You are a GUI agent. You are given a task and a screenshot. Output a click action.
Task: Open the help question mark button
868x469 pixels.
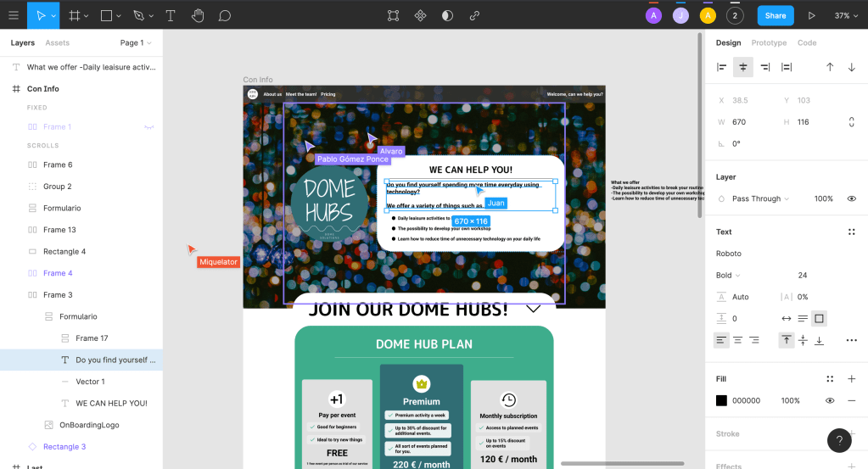[x=839, y=440]
